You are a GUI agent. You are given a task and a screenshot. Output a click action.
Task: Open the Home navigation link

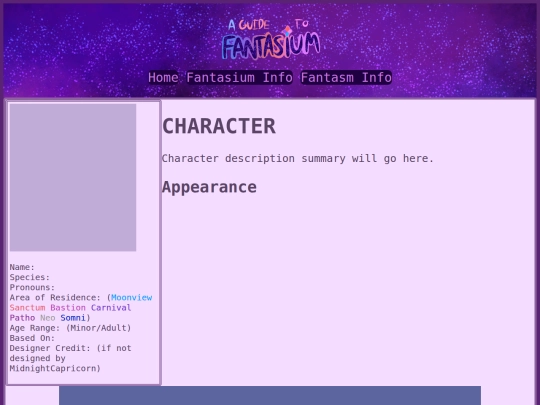click(x=163, y=77)
